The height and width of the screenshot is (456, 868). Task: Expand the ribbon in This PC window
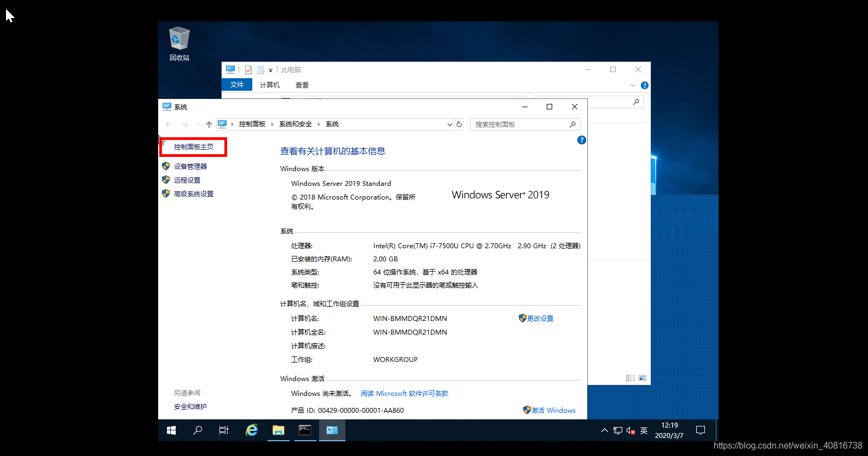[x=632, y=85]
